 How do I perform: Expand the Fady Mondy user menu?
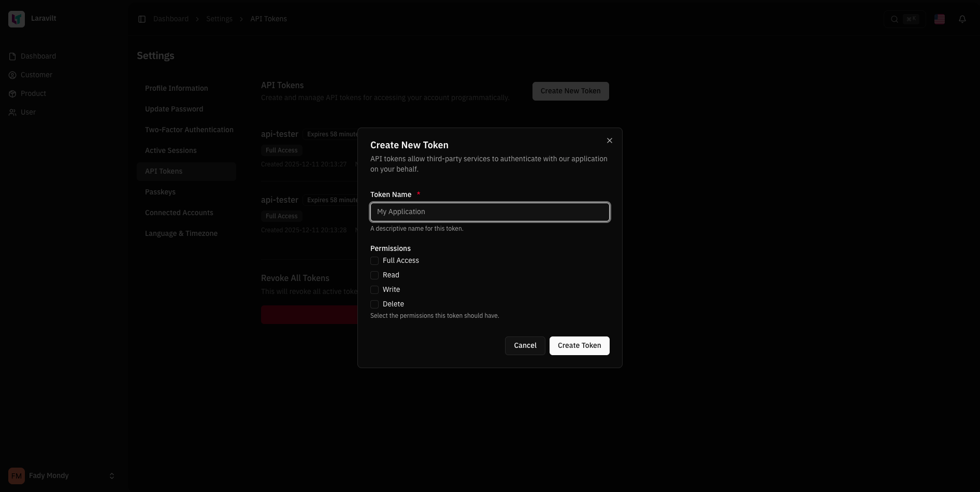[x=62, y=475]
